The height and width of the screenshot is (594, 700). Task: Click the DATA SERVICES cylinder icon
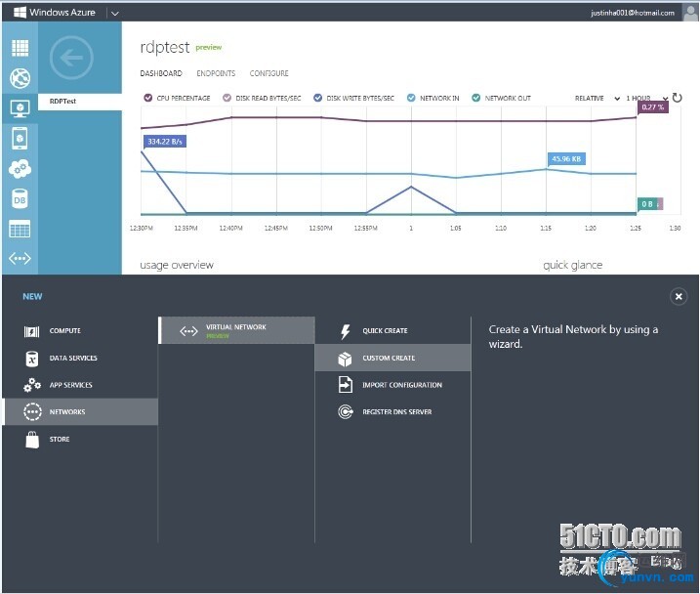(x=31, y=359)
